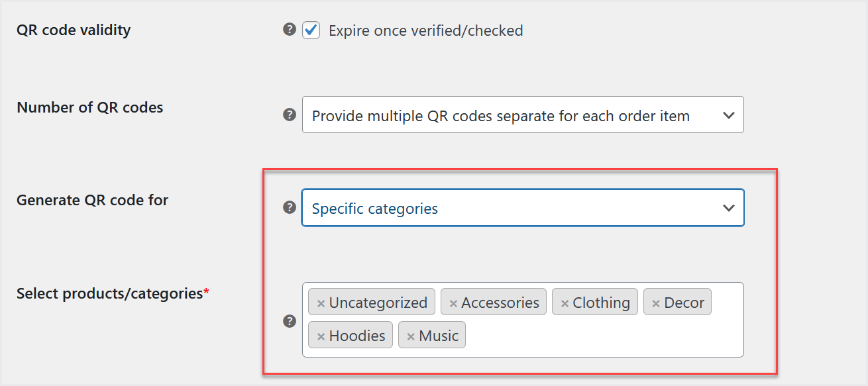The width and height of the screenshot is (868, 386).
Task: Open the Number of QR codes dropdown
Action: (523, 115)
